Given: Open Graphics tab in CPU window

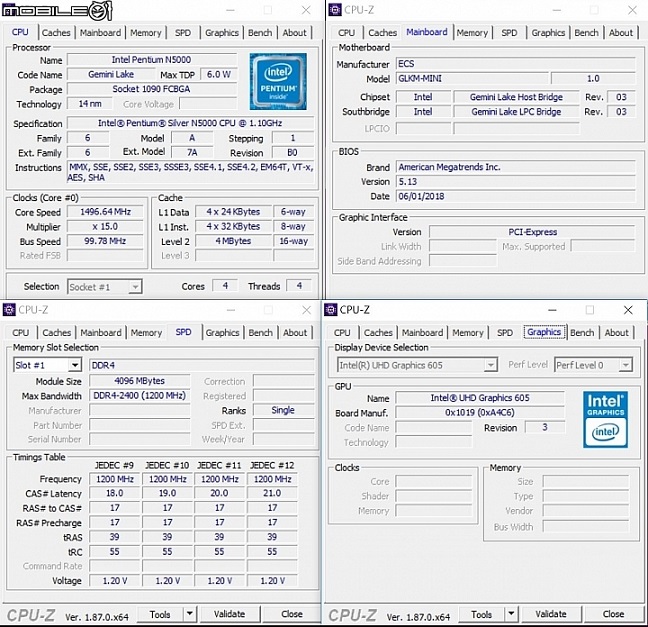Looking at the screenshot, I should (222, 33).
